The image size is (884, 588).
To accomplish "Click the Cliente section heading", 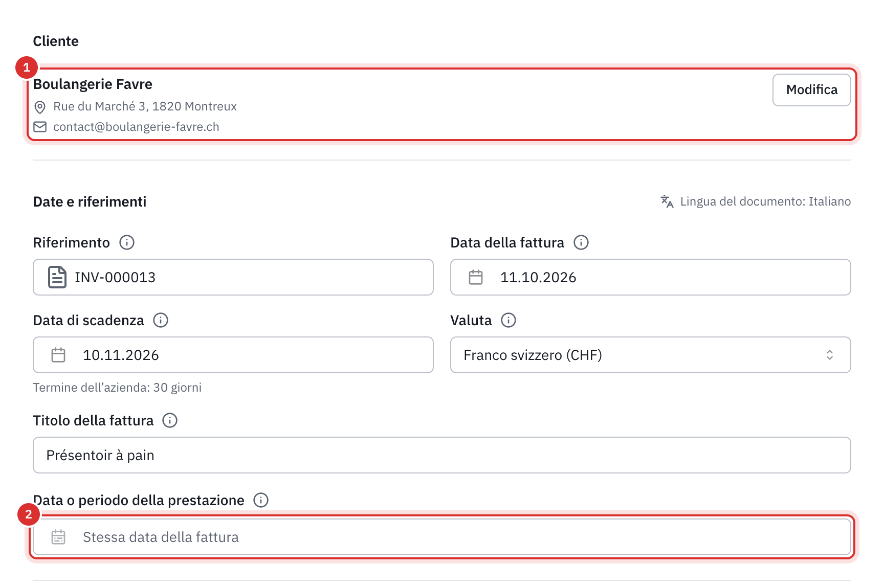I will pyautogui.click(x=56, y=41).
